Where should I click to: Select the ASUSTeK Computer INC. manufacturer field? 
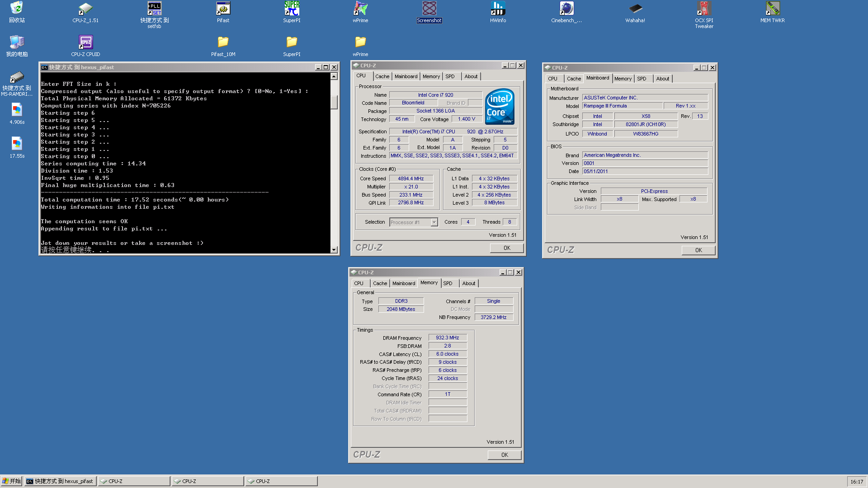pos(645,98)
